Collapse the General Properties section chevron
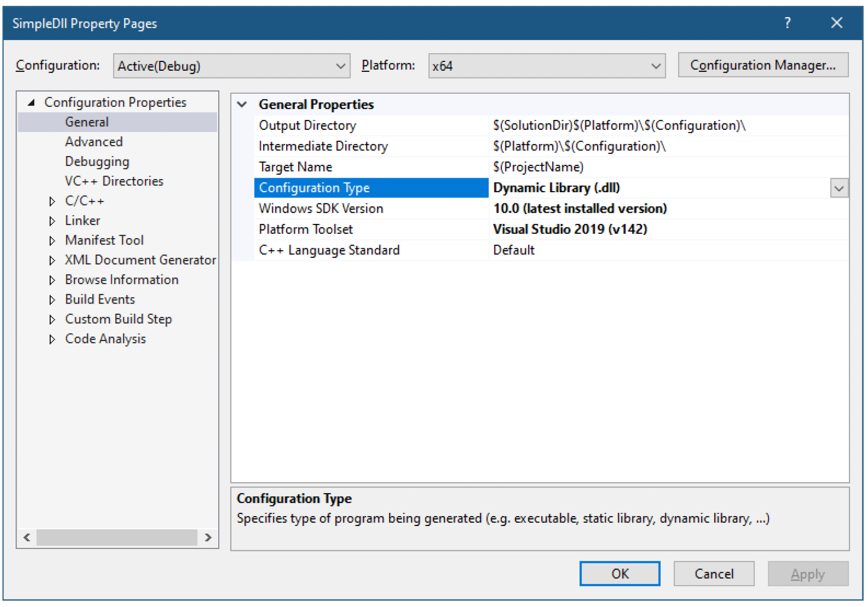868x607 pixels. pyautogui.click(x=242, y=104)
